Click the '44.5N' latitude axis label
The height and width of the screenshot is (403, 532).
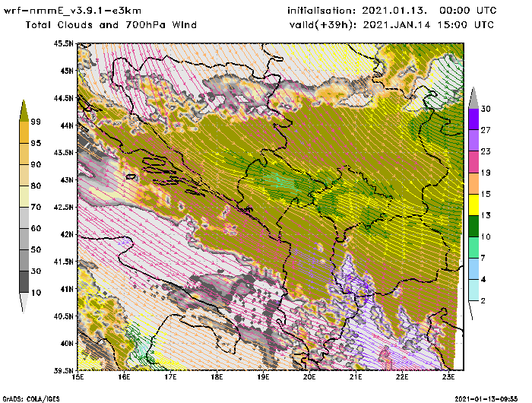(63, 98)
